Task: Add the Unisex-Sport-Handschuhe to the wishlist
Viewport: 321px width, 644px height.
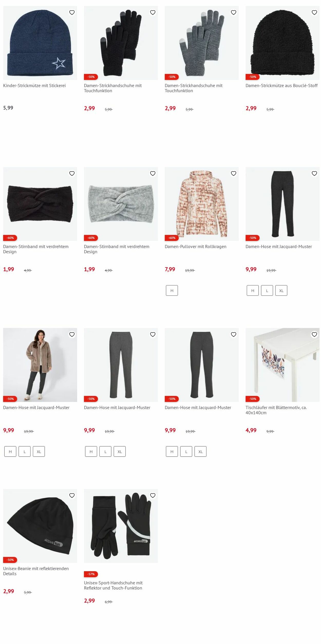Action: click(153, 495)
